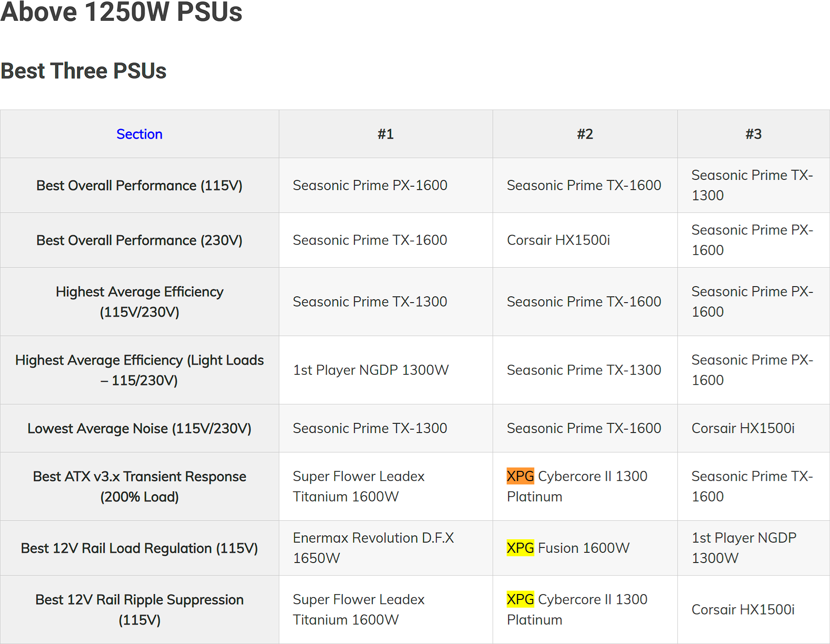Click Best Overall Performance (230V) row label
Screen dimensions: 830x644
pyautogui.click(x=139, y=241)
